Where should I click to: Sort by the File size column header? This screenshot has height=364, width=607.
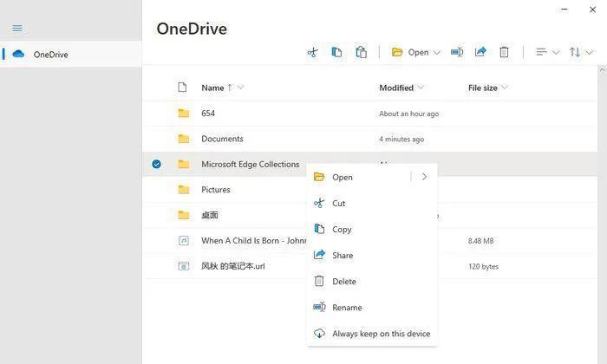[483, 88]
